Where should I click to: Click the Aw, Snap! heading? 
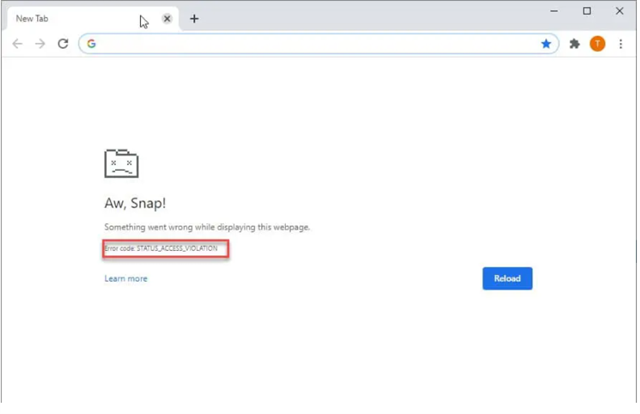pyautogui.click(x=135, y=203)
